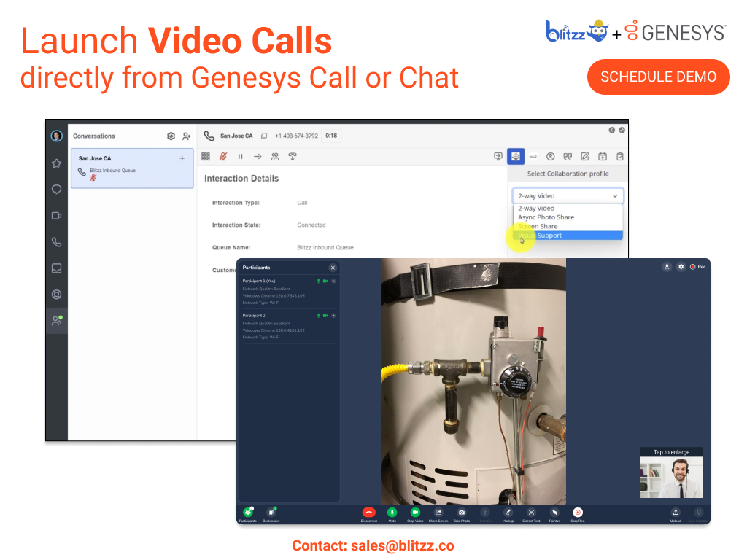
Task: Open the schedule callback calendar icon
Action: tap(603, 157)
